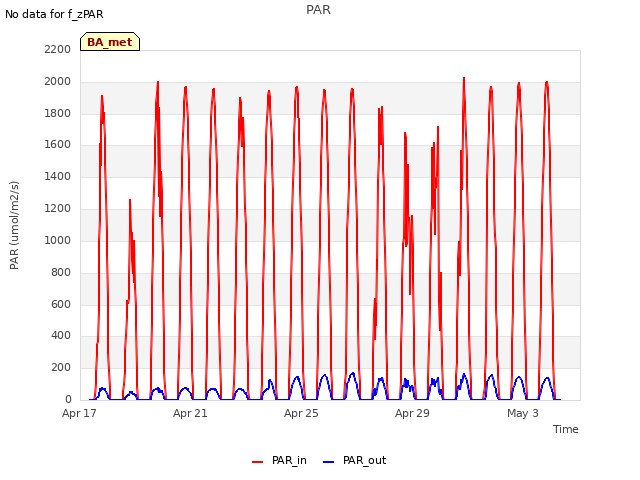Click the 2200 y-axis tick label
This screenshot has width=640, height=480.
58,50
